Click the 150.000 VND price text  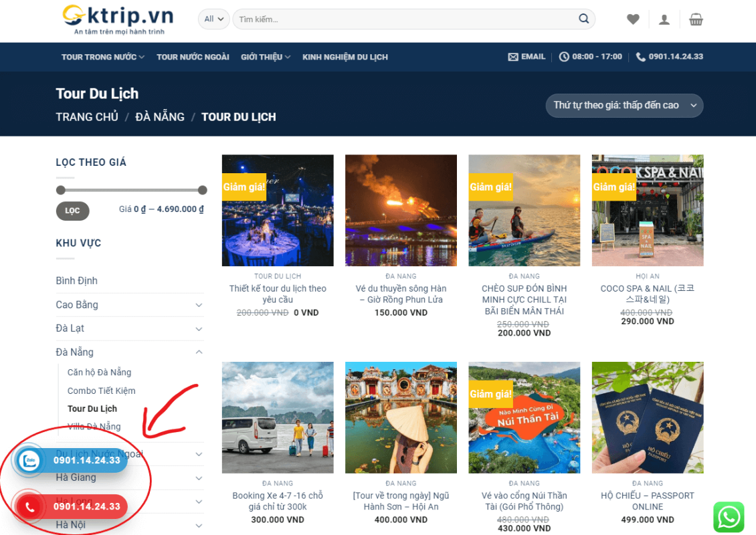(401, 313)
